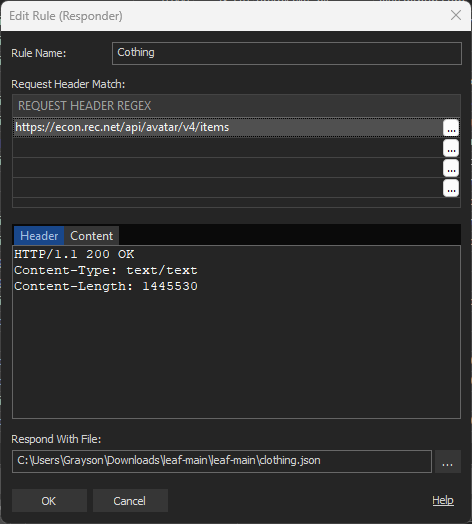Open the Help link

[443, 500]
